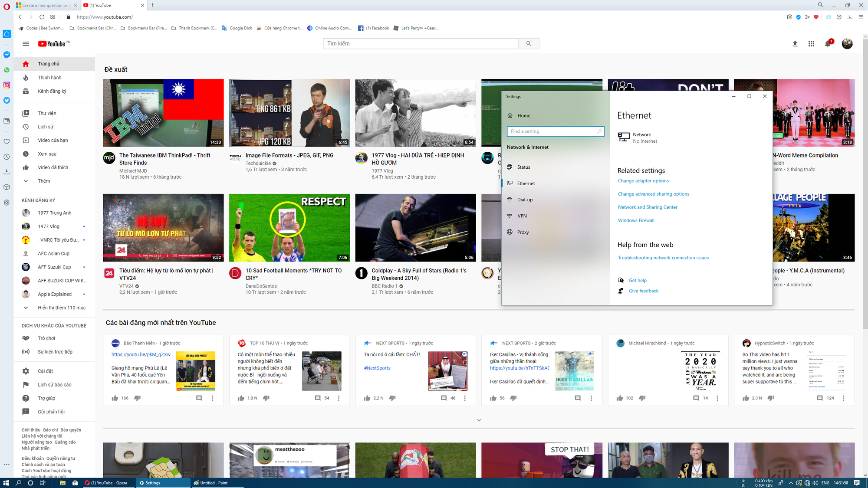Viewport: 868px width, 488px height.
Task: Open Opera snapshot camera icon
Action: coord(789,17)
